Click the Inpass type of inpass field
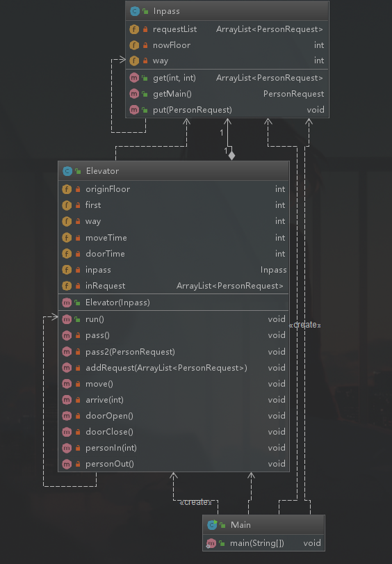Viewport: 392px width, 564px height. click(x=273, y=270)
